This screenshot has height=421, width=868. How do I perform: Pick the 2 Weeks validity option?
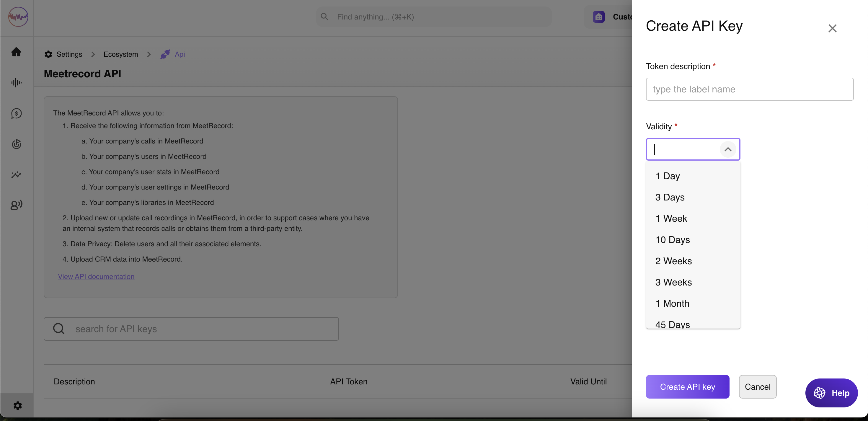point(673,261)
